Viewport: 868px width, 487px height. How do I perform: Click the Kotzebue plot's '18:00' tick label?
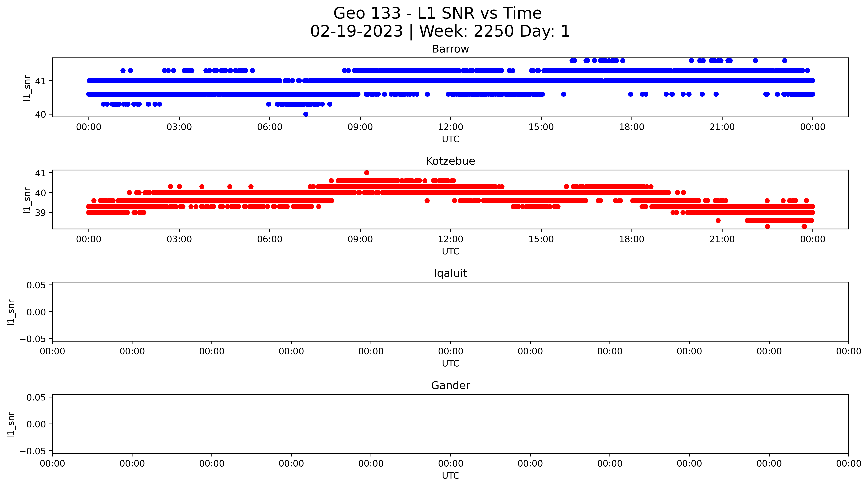631,239
